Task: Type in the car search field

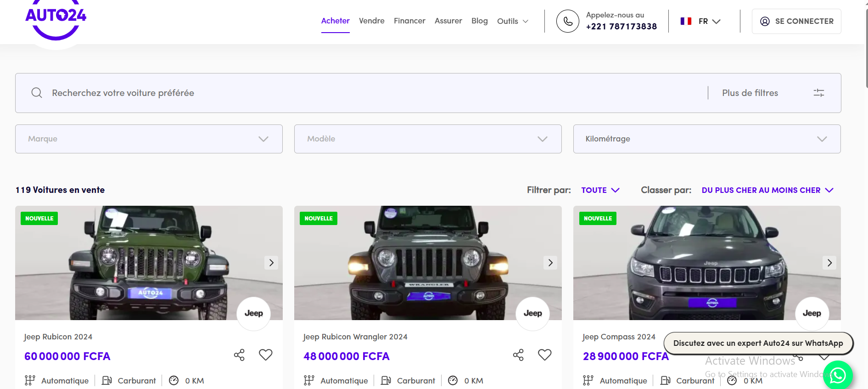Action: (367, 93)
